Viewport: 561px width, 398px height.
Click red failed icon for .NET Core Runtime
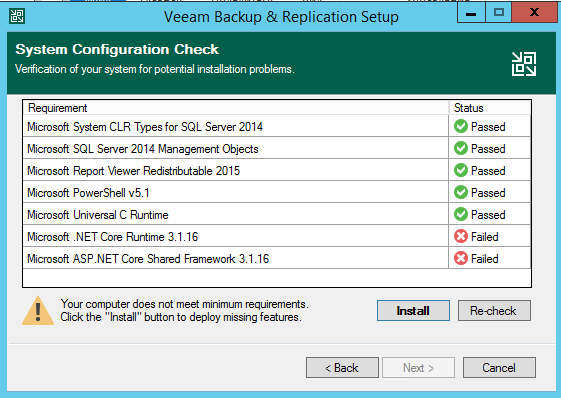click(x=461, y=236)
